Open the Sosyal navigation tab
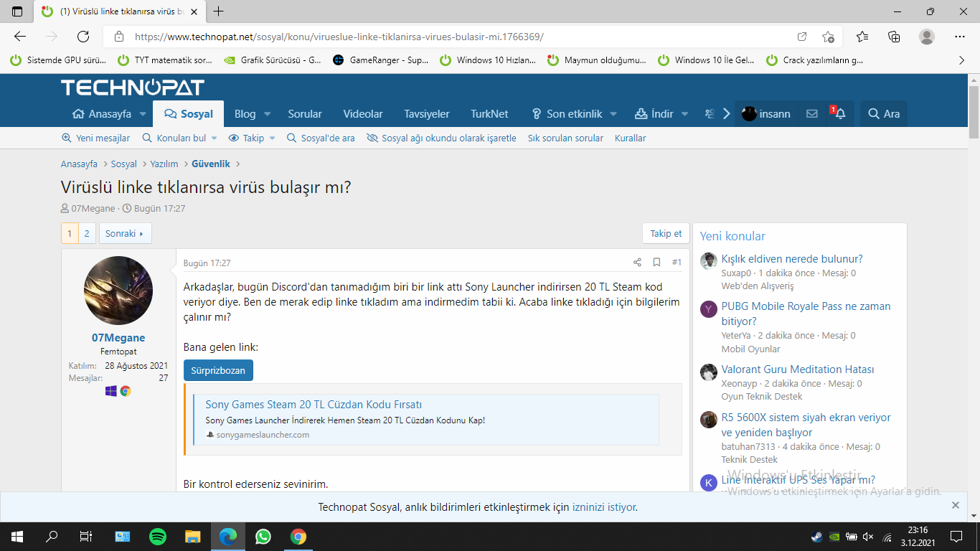 (x=188, y=114)
